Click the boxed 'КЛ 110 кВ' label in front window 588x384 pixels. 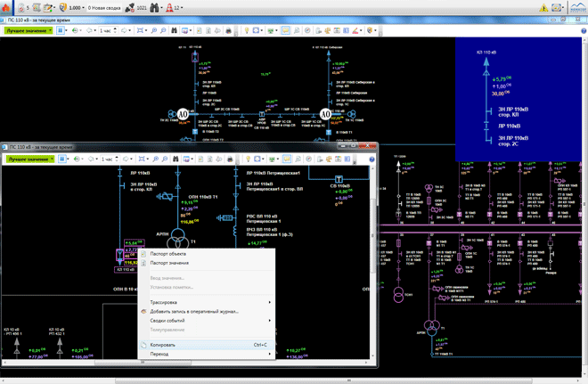pos(126,270)
